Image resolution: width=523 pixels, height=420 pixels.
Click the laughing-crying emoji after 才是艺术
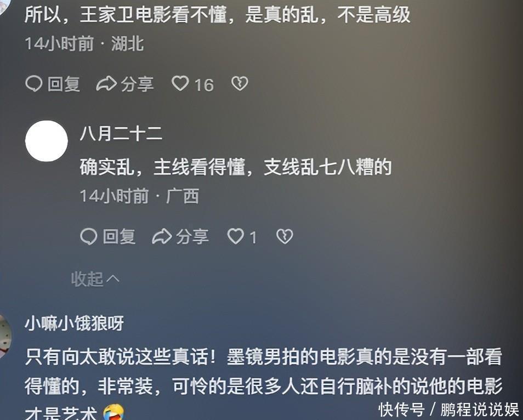(x=113, y=413)
